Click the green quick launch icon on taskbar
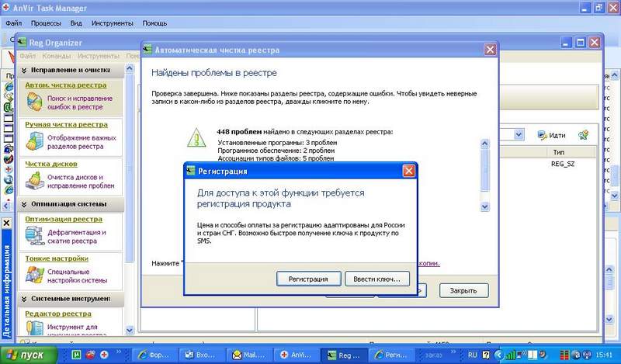Image resolution: width=621 pixels, height=364 pixels. tap(76, 355)
